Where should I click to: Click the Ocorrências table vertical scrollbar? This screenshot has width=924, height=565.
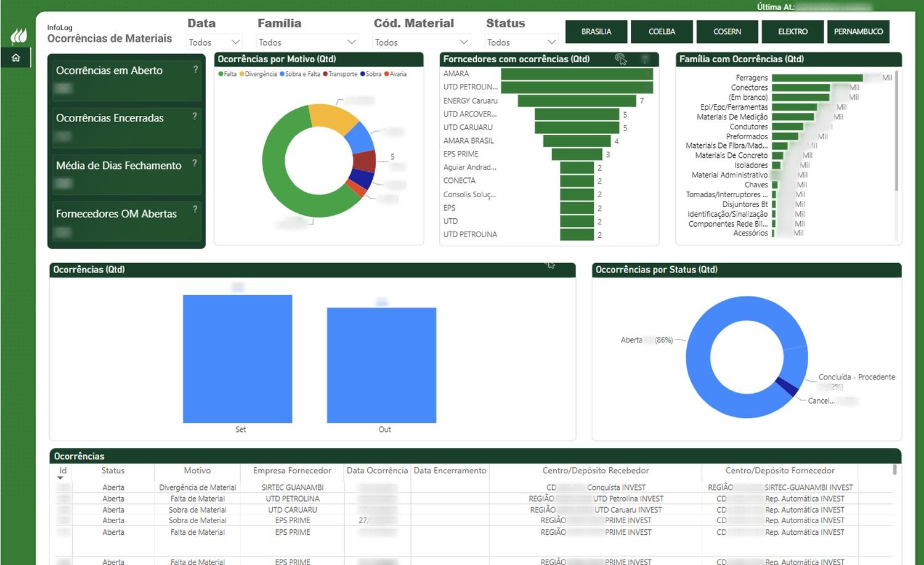coord(894,470)
